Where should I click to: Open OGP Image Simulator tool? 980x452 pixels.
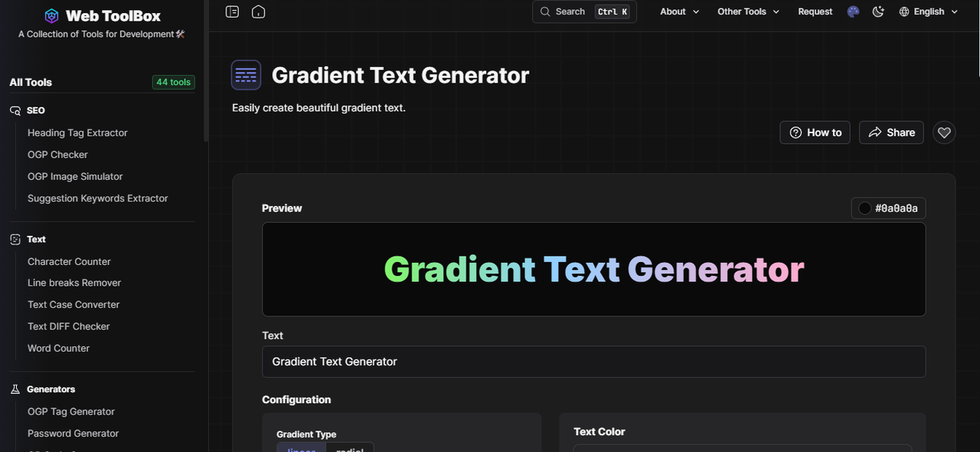(x=75, y=176)
